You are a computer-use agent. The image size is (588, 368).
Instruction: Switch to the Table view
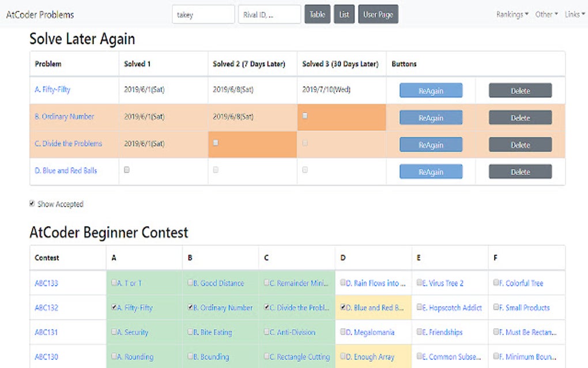[317, 14]
